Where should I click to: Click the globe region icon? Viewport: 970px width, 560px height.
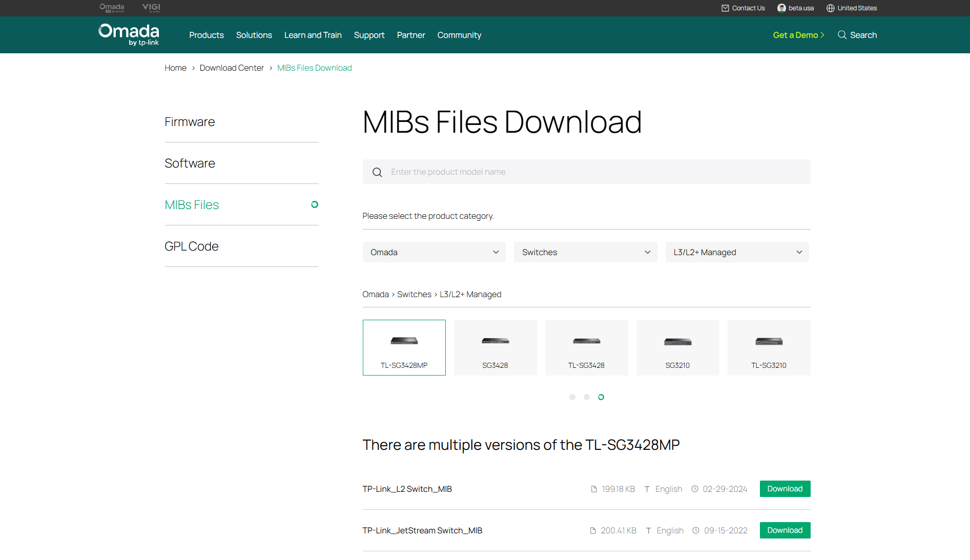(x=831, y=8)
